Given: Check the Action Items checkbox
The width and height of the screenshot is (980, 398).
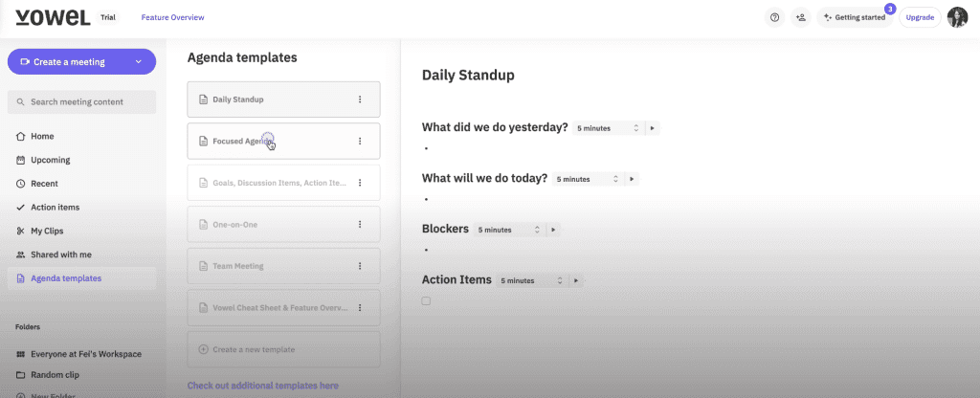Looking at the screenshot, I should [426, 301].
